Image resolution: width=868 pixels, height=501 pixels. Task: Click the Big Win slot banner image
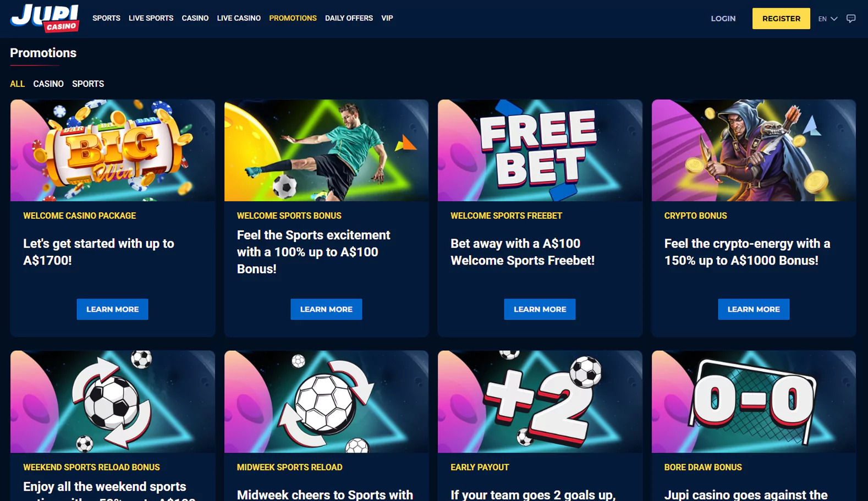(x=113, y=150)
